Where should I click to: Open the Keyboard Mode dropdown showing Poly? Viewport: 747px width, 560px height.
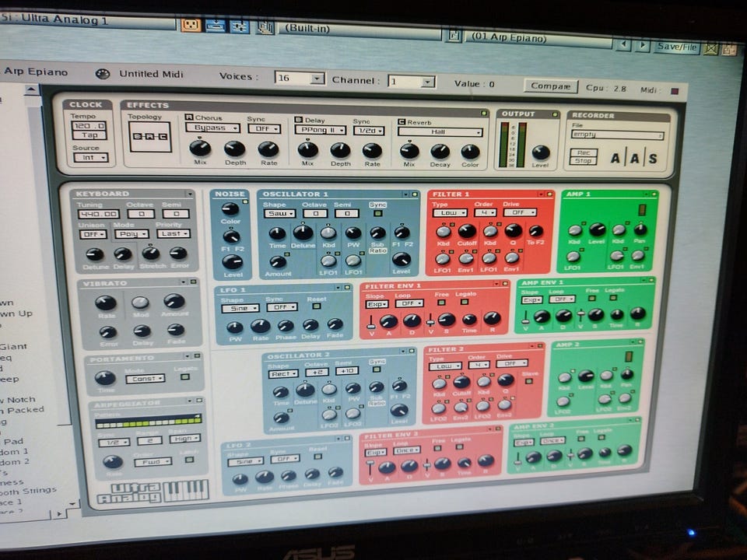click(x=132, y=234)
